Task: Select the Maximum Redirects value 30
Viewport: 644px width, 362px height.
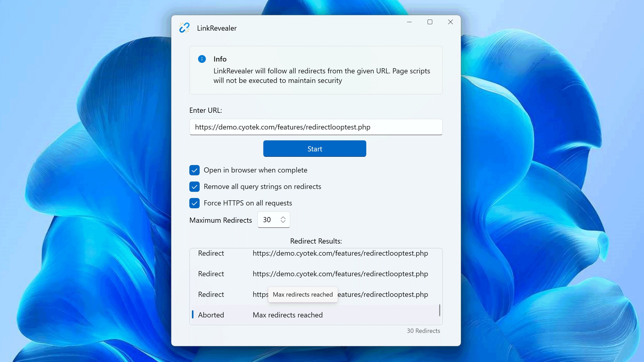Action: click(267, 220)
